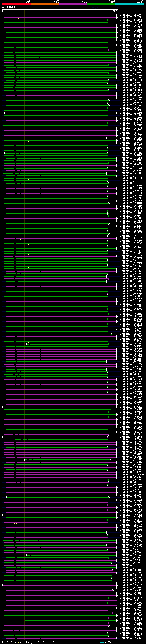
Task: Click the UniRef100_C0BAE6 label
Action: [131, 299]
